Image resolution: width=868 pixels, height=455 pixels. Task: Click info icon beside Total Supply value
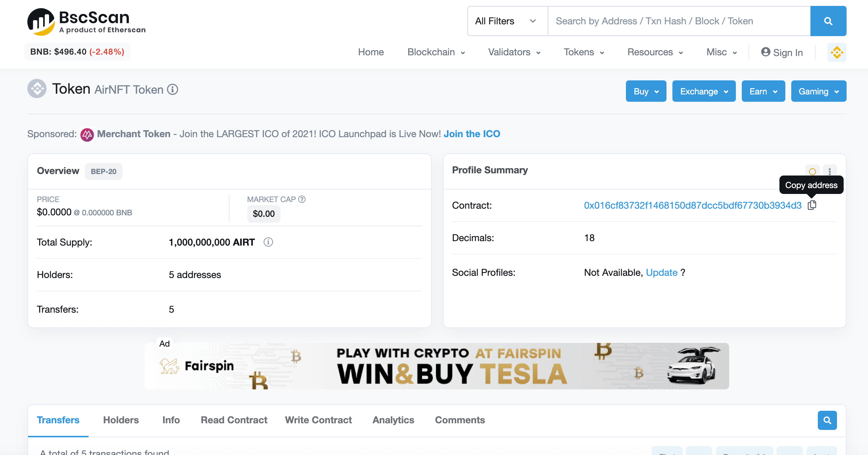tap(268, 242)
